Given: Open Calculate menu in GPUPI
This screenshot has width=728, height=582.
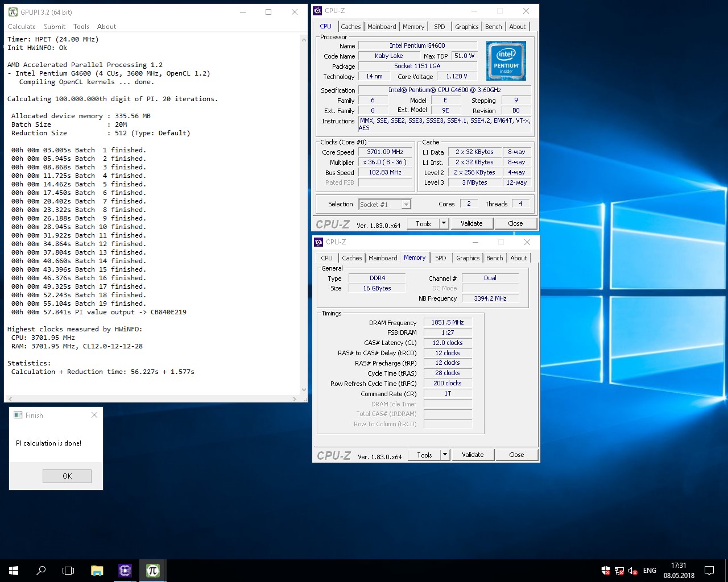Looking at the screenshot, I should (x=22, y=27).
